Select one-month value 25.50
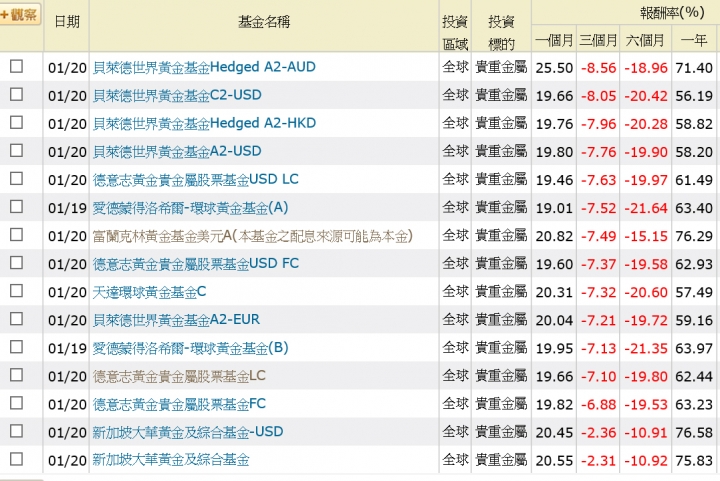The height and width of the screenshot is (481, 720). point(554,68)
